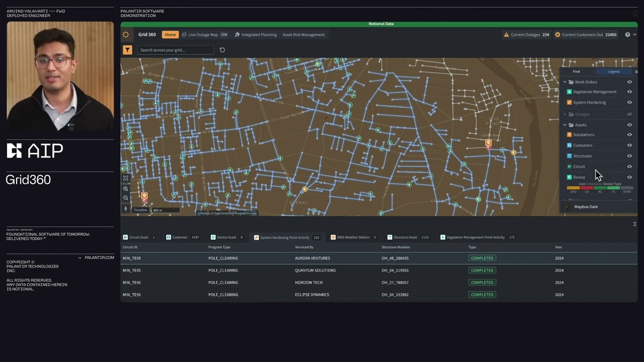Click the warning icon beside Current Outages

click(x=507, y=35)
